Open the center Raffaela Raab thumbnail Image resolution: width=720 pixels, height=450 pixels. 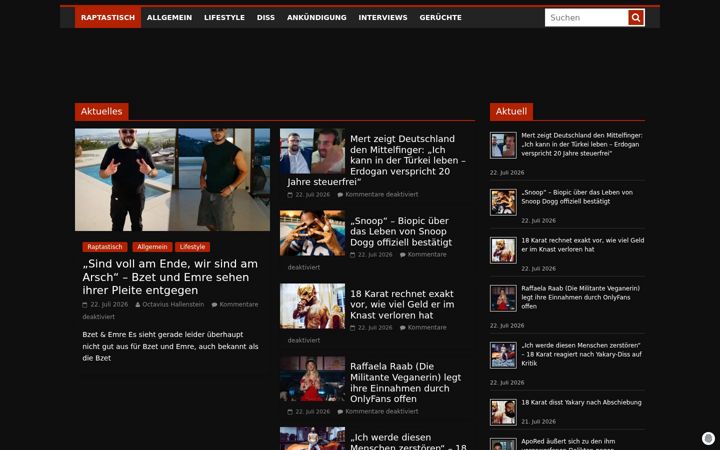312,379
